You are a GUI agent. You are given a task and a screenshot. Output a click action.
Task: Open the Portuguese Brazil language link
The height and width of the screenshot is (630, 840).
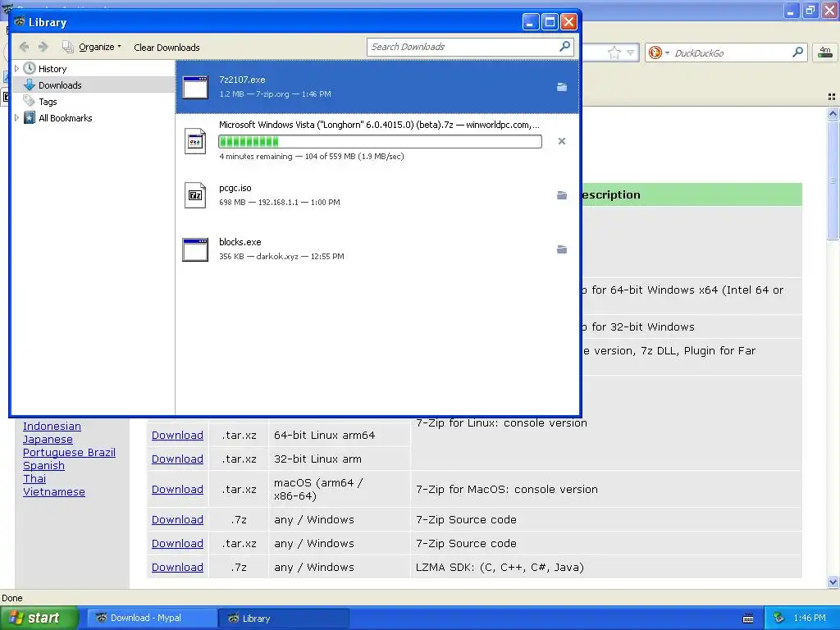point(69,453)
